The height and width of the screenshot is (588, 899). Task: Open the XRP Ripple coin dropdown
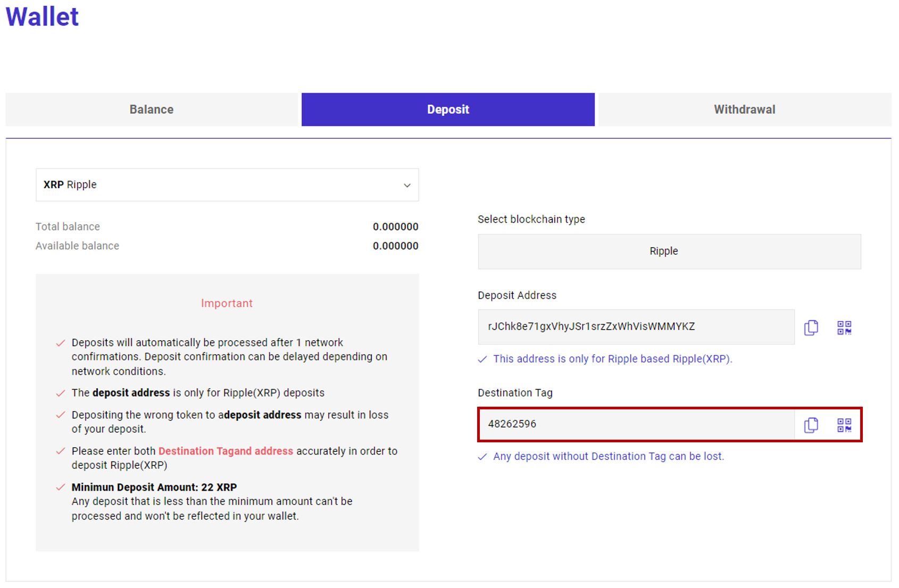[x=227, y=185]
